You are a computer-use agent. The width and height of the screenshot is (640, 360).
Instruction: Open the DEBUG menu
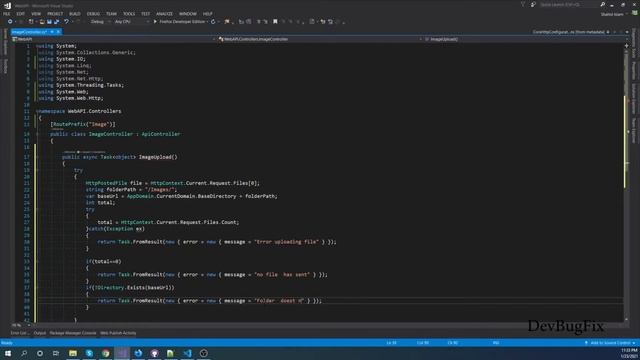[93, 14]
